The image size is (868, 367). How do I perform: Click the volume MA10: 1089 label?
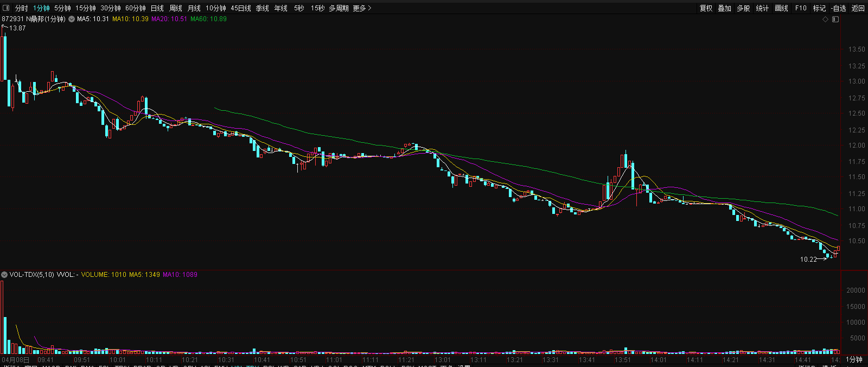[x=180, y=275]
